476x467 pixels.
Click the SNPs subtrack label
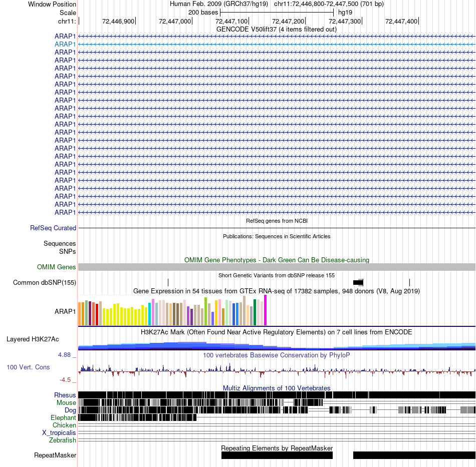68,251
